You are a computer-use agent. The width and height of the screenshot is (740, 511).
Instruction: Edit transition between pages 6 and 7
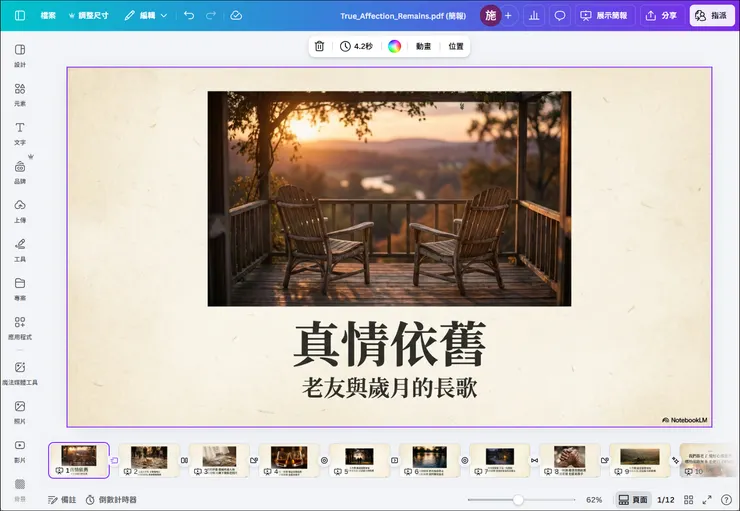(464, 460)
